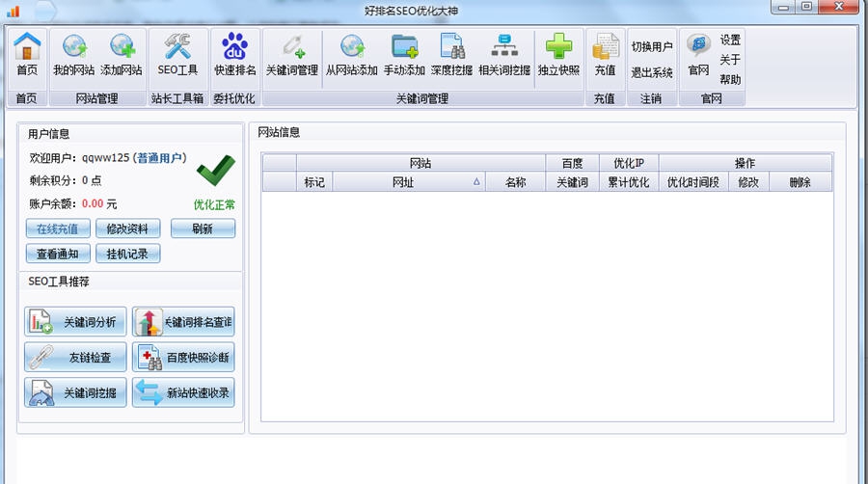Image resolution: width=868 pixels, height=484 pixels.
Task: Click the 累计优化 column header
Action: 629,182
